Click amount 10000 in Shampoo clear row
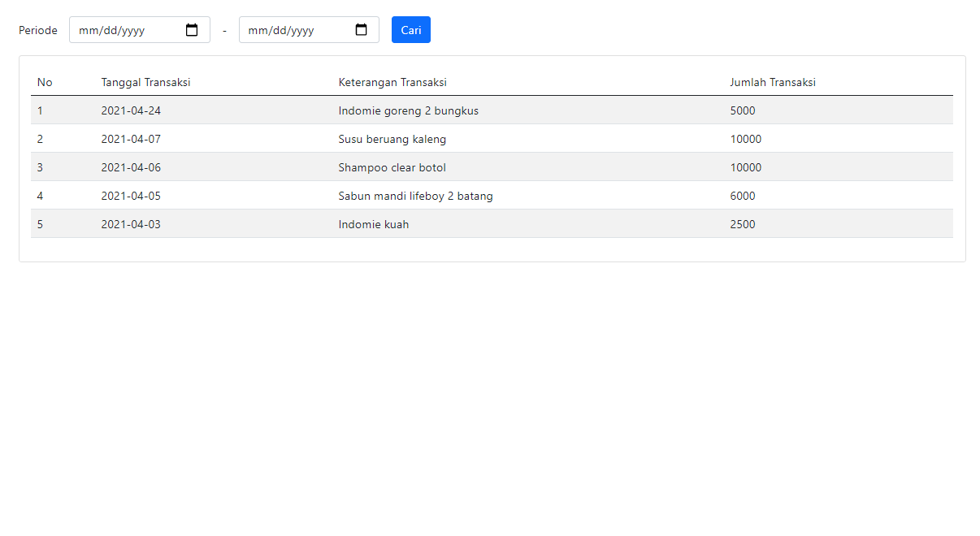The height and width of the screenshot is (536, 980). pos(746,167)
